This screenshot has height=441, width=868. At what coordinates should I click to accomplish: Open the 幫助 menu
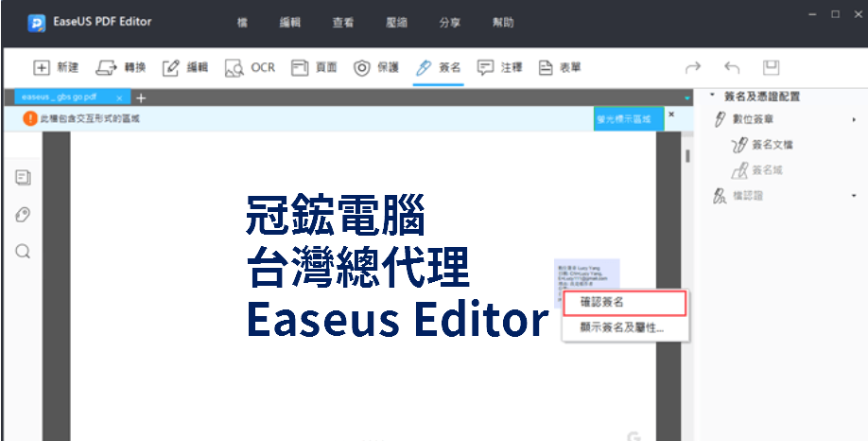(503, 23)
